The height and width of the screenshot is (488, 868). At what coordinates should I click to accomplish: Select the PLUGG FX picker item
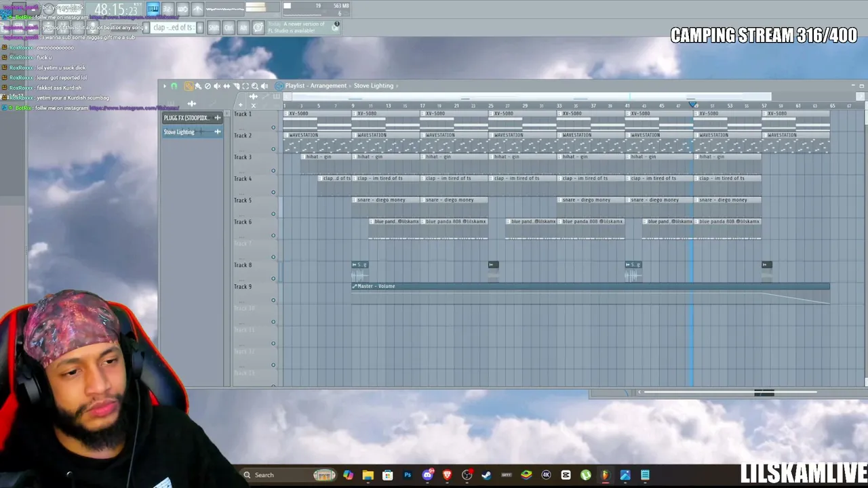point(193,118)
